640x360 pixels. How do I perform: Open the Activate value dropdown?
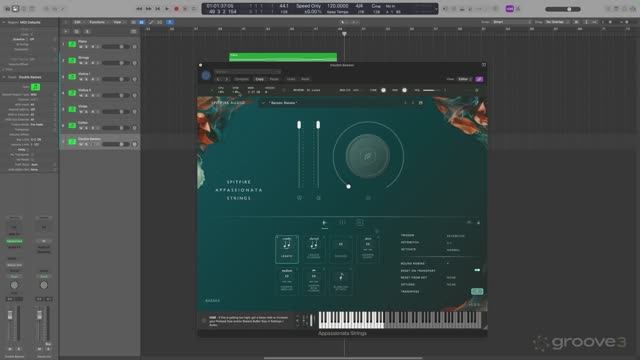[x=453, y=250]
